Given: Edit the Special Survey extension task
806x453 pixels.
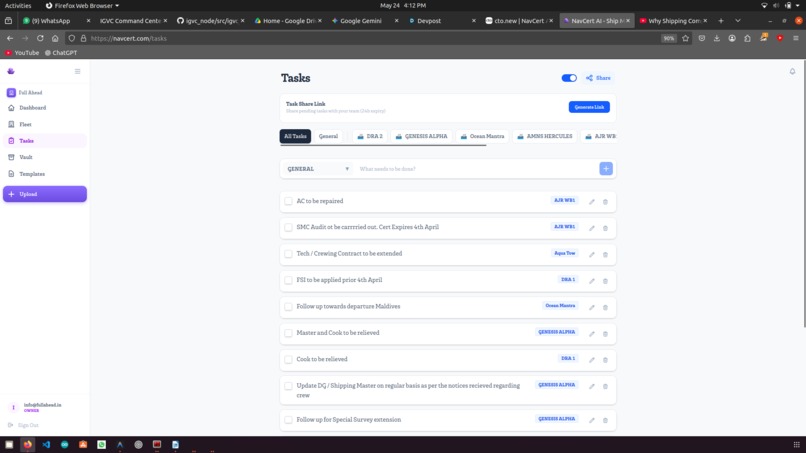Looking at the screenshot, I should 592,420.
